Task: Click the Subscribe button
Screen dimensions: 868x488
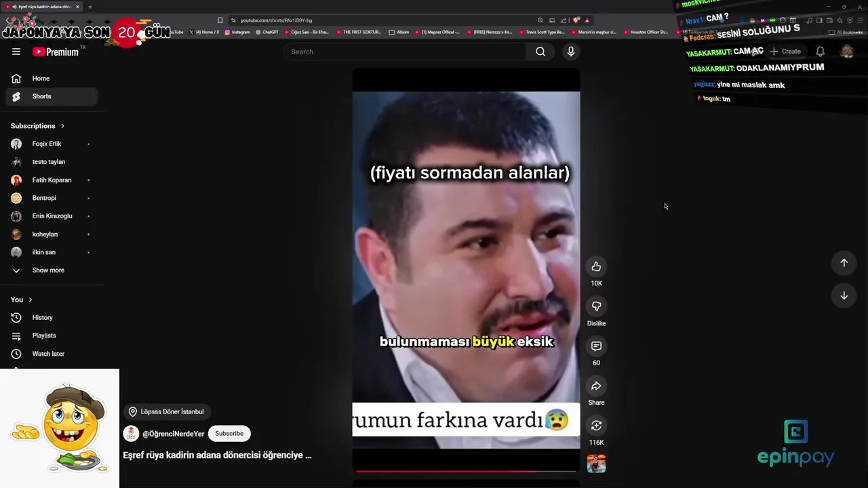Action: pos(229,434)
